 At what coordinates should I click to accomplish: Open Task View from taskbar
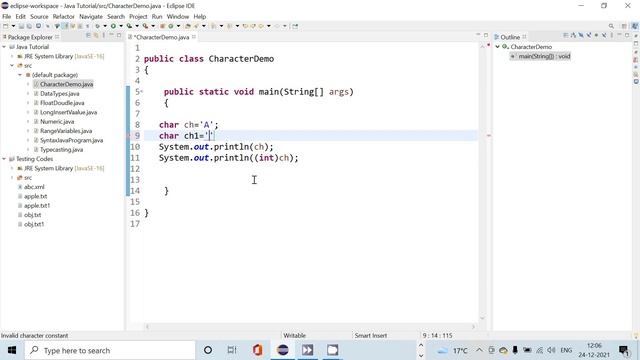(x=232, y=350)
